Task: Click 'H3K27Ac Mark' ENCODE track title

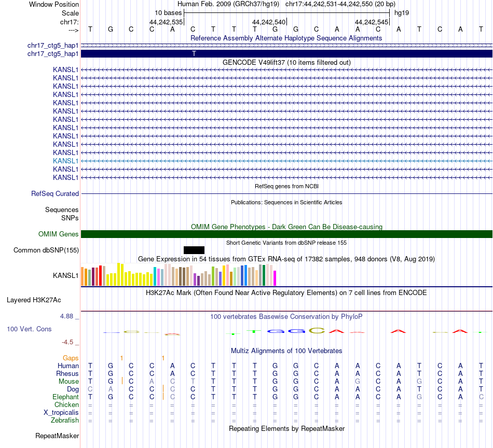Action: point(286,293)
